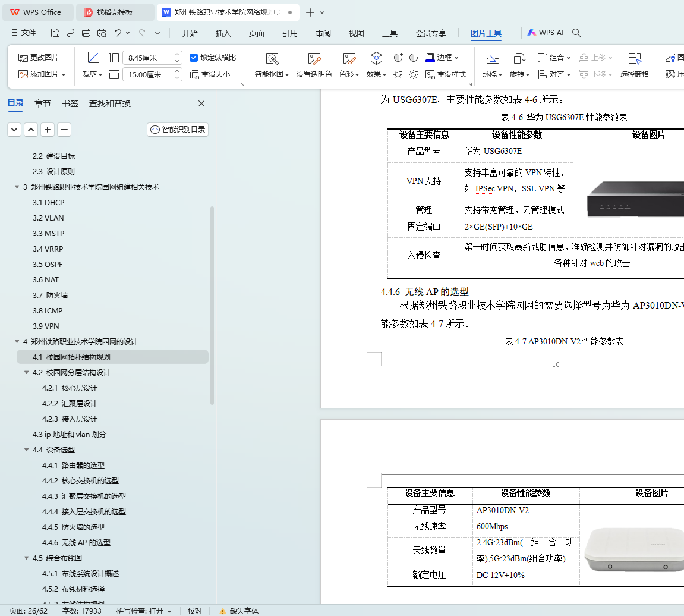The height and width of the screenshot is (616, 684).
Task: Open the quick access toolbar more-options chevron
Action: click(x=157, y=33)
